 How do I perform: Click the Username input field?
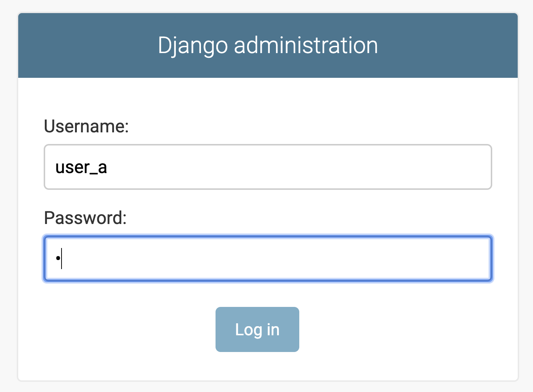[x=268, y=167]
